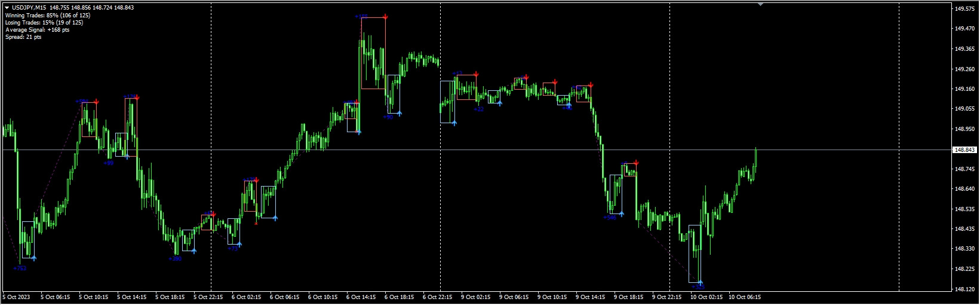Click the +22 trade result label

[478, 109]
